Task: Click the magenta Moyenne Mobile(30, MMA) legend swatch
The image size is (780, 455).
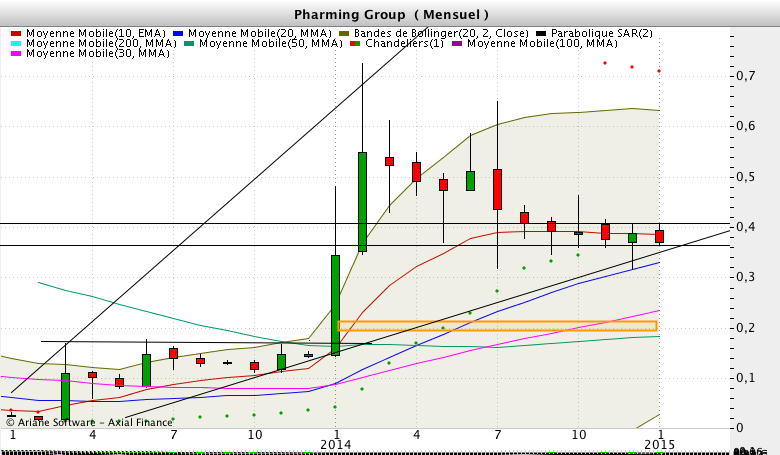Action: click(x=16, y=53)
